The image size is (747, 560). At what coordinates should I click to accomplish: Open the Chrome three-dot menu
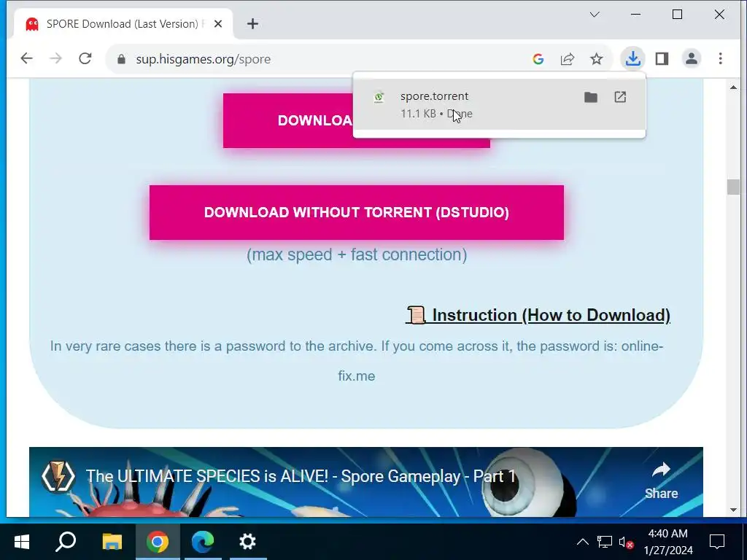[720, 59]
